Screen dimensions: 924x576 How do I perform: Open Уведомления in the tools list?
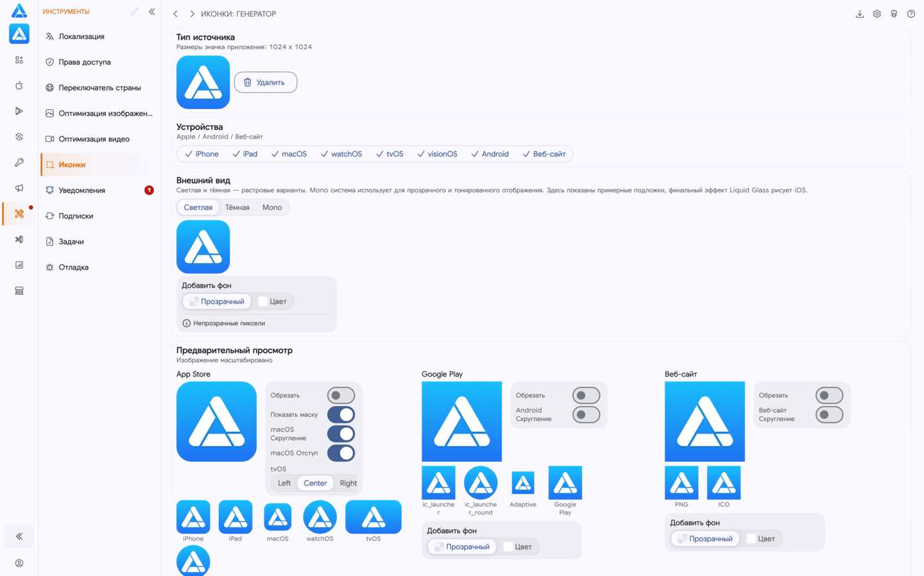pyautogui.click(x=99, y=191)
